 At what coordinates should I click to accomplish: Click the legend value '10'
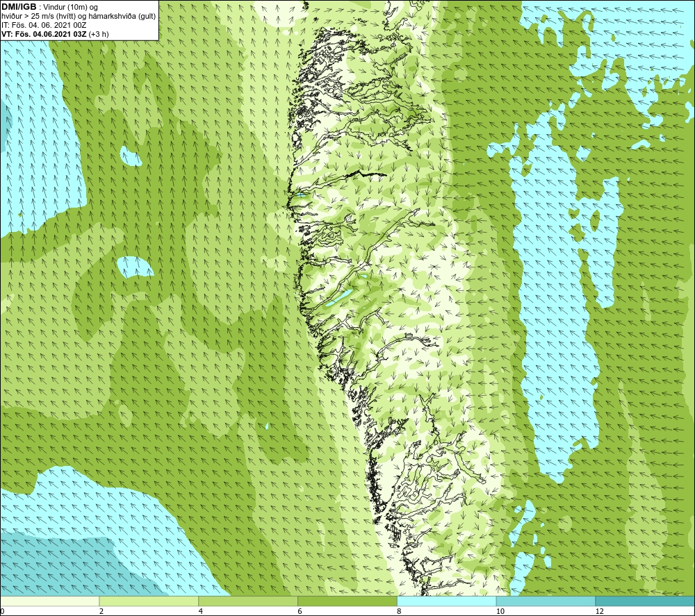500,612
